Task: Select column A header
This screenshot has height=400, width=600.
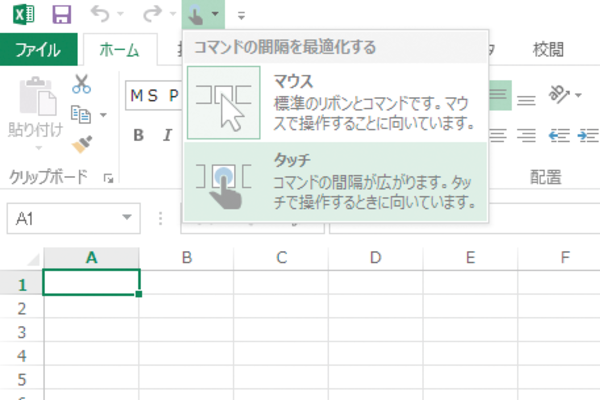Action: point(91,258)
